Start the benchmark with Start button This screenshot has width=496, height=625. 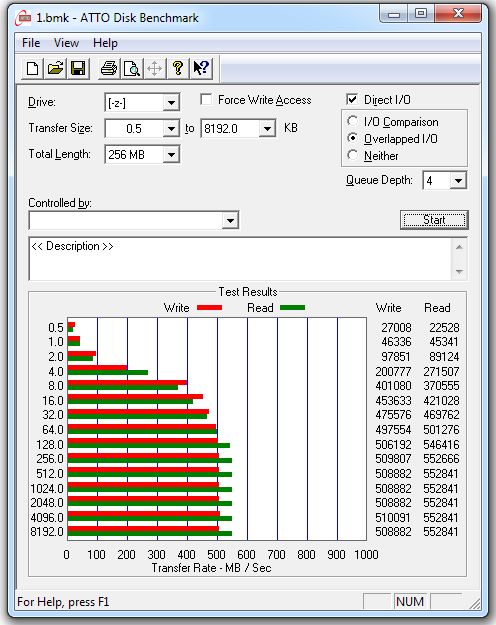tap(434, 220)
